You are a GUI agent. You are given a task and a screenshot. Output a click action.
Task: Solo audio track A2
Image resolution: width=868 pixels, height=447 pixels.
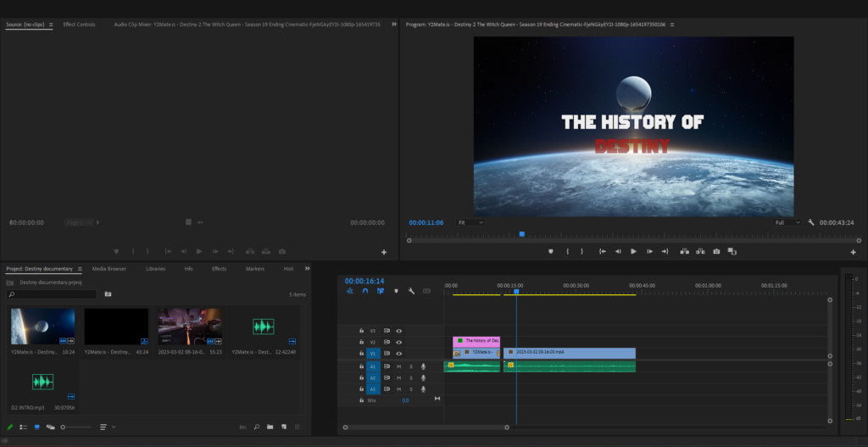click(411, 377)
